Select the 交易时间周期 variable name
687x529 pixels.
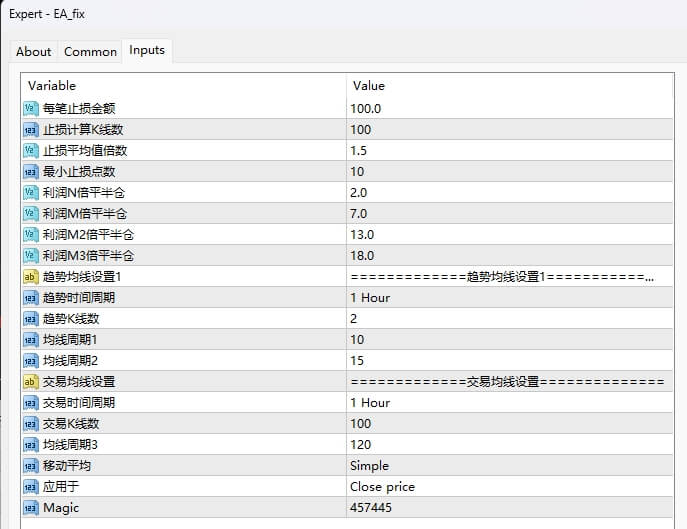click(x=79, y=403)
